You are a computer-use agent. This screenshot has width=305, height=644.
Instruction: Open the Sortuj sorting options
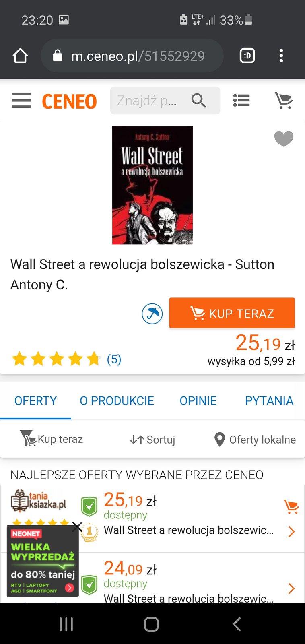(x=152, y=440)
